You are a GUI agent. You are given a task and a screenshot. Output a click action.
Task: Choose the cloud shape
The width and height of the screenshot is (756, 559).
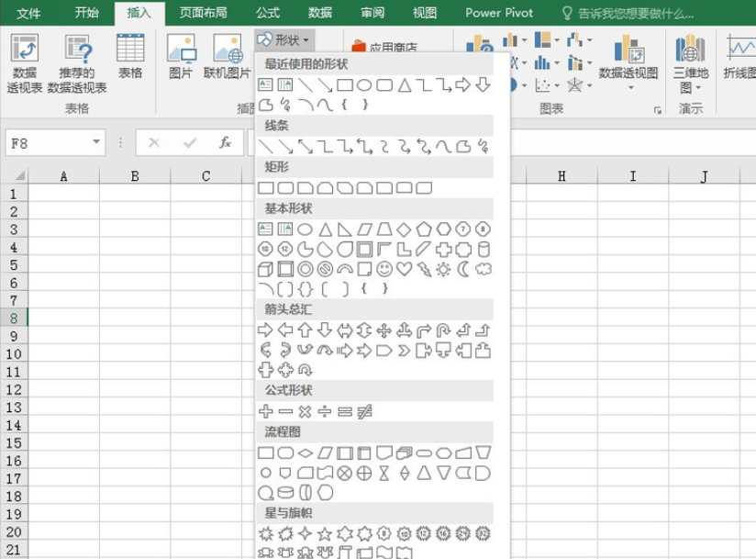pos(484,269)
